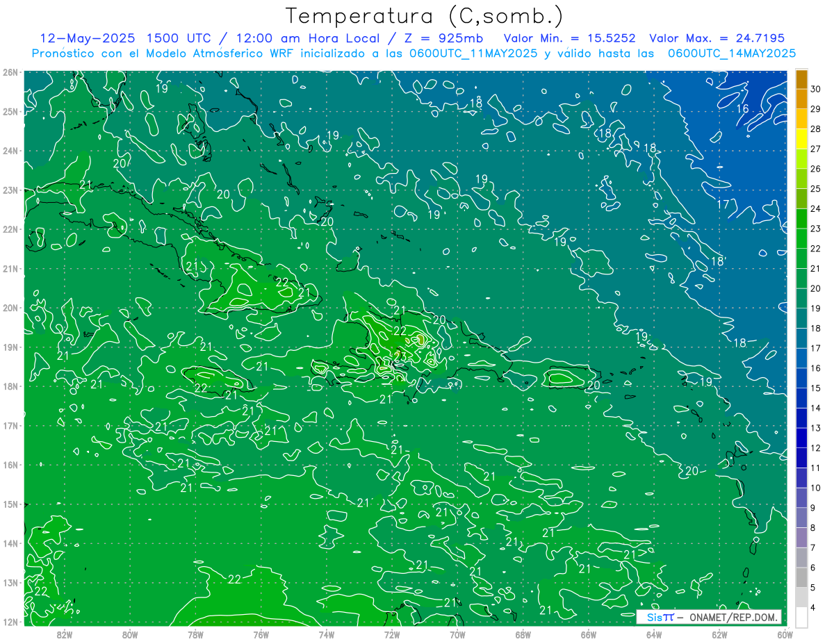Click the 22N latitude axis label
This screenshot has height=644, width=834.
[10, 229]
